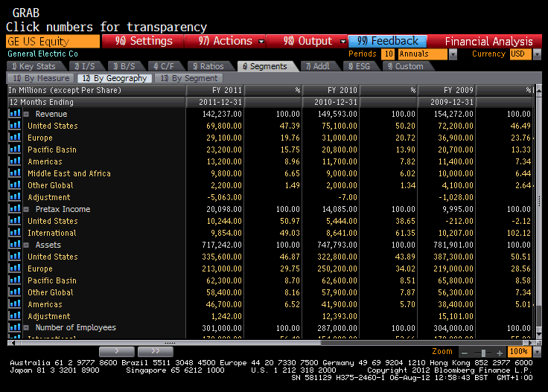Click the zoom in plus button
The height and width of the screenshot is (392, 548).
click(x=500, y=353)
